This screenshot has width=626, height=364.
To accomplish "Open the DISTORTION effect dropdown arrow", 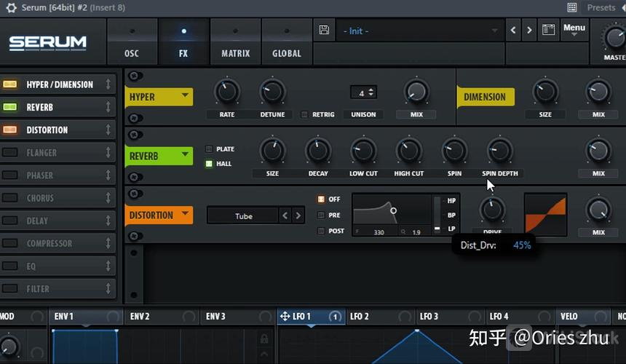I will [x=185, y=215].
